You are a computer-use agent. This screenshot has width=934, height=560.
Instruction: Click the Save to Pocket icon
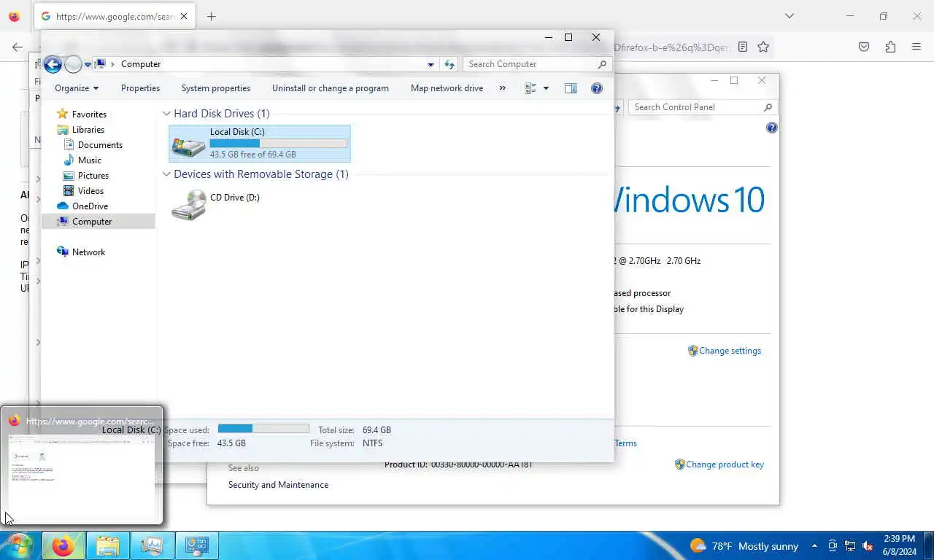(864, 47)
